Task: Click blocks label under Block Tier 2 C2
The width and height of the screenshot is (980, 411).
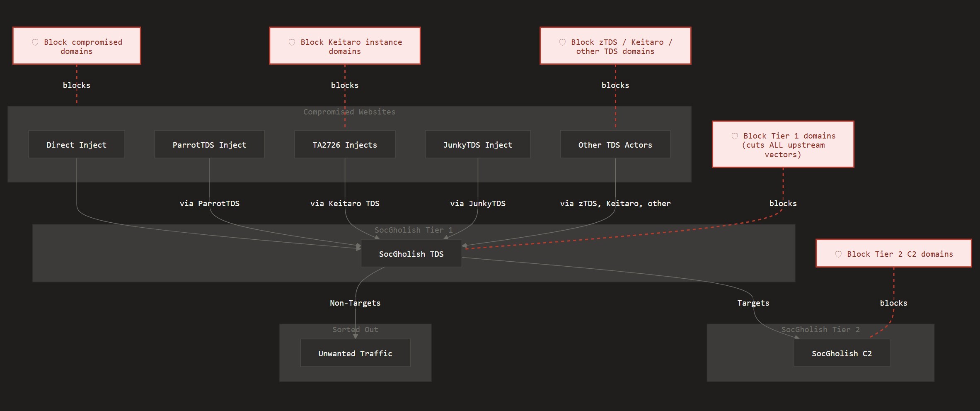Action: click(894, 303)
